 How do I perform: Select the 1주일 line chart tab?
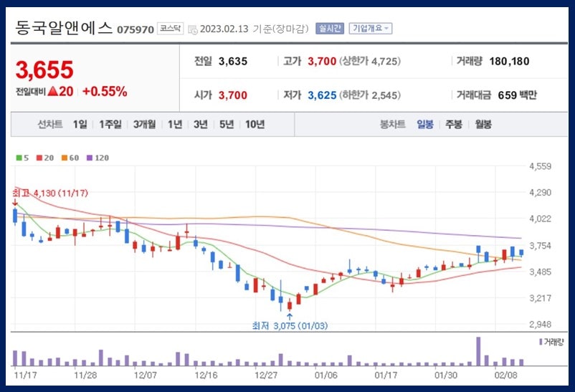pyautogui.click(x=110, y=124)
